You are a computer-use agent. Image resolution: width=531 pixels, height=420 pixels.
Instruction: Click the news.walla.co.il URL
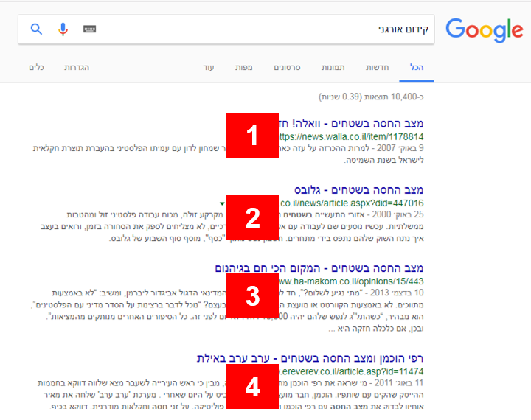click(x=351, y=137)
